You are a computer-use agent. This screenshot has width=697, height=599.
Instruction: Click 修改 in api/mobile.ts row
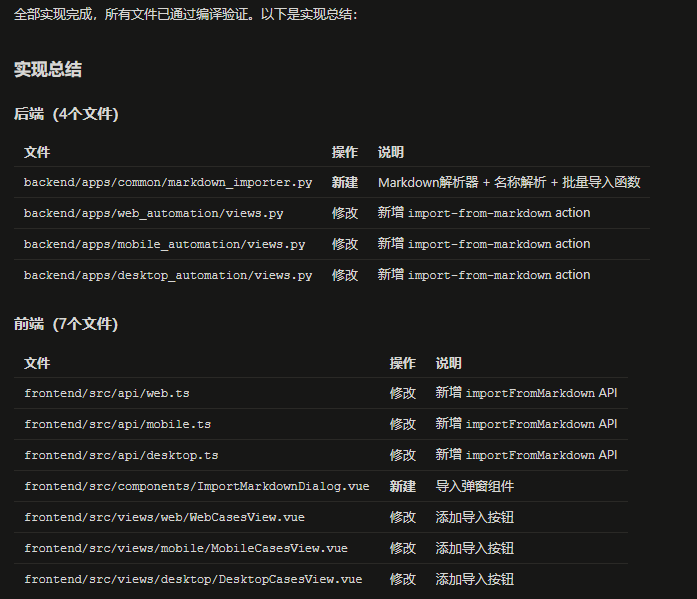[x=403, y=424]
